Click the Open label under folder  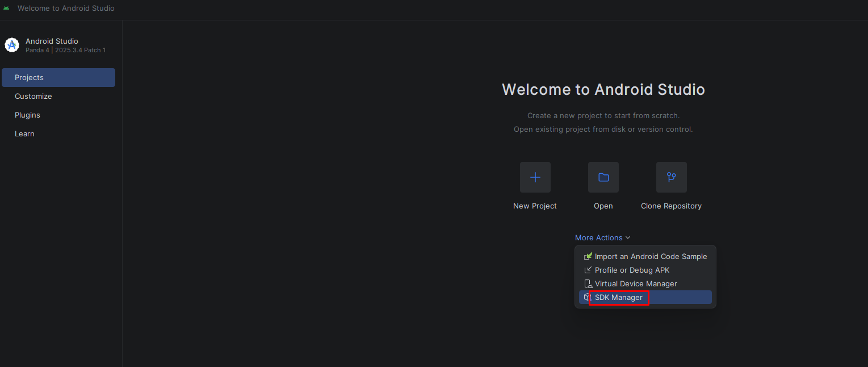pyautogui.click(x=603, y=206)
